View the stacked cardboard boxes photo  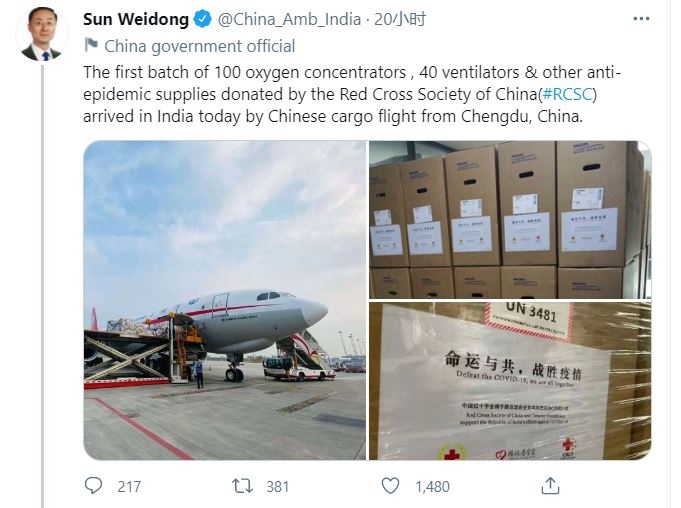coord(510,219)
